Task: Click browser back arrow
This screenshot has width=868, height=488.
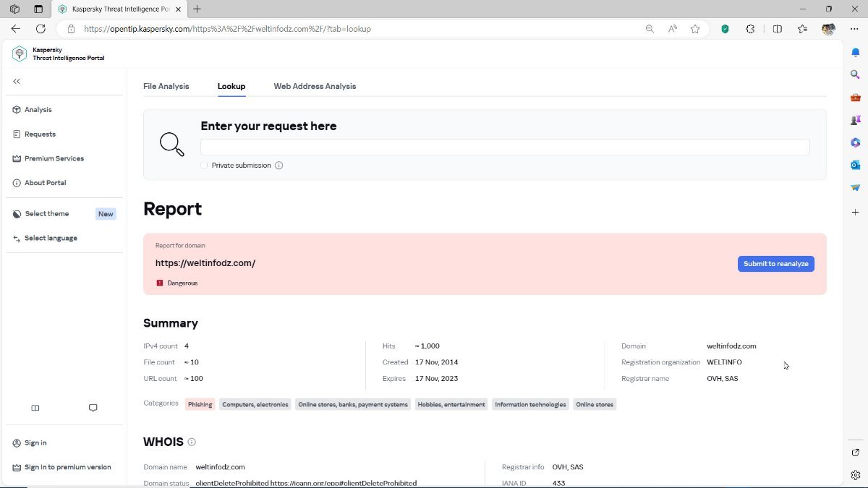Action: 16,29
